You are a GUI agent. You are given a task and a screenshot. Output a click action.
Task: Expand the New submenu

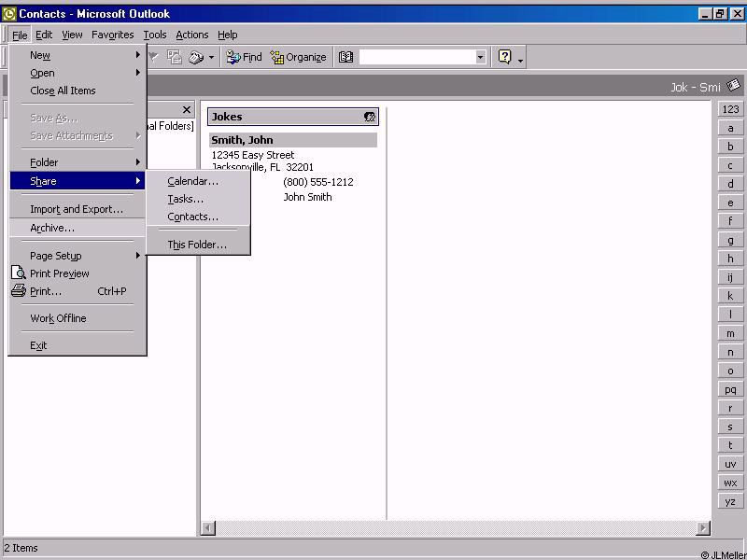78,55
